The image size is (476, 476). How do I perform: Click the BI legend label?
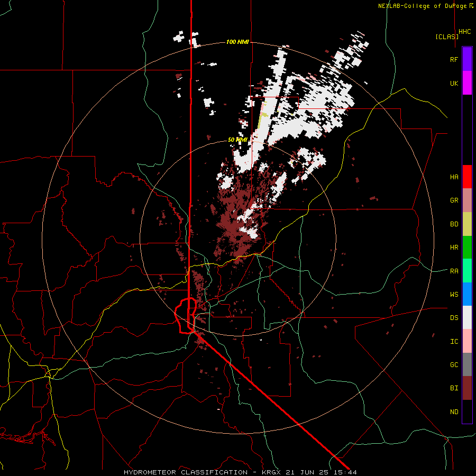tap(454, 388)
